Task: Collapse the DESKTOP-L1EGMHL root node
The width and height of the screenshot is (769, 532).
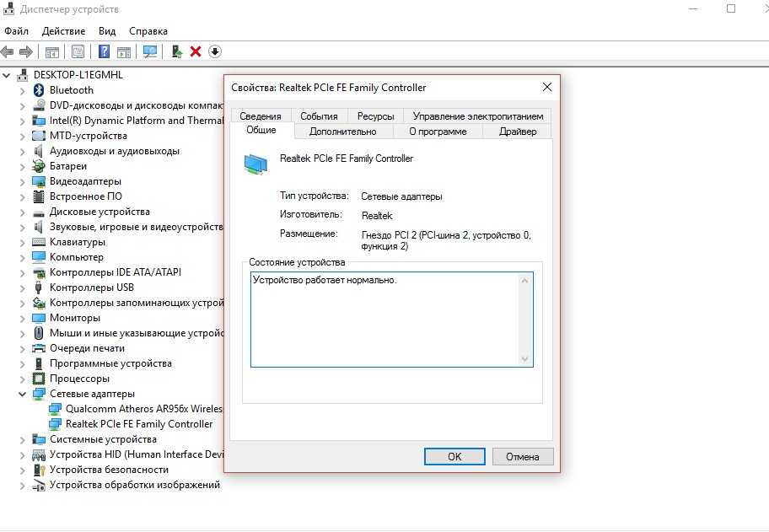Action: click(x=7, y=76)
